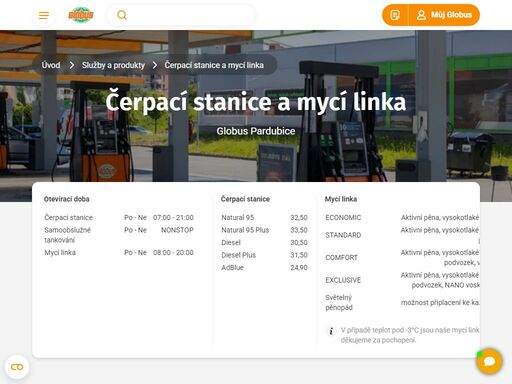Select Samoobslužné tankování row label

click(x=67, y=235)
